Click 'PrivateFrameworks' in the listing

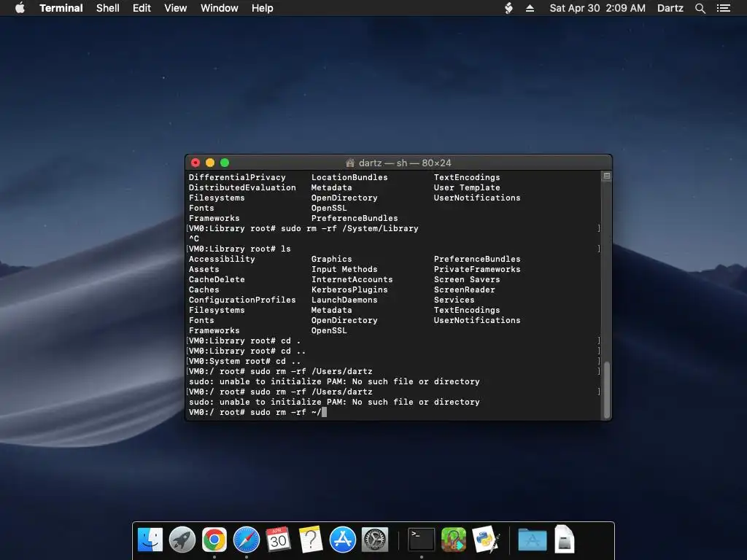pos(477,270)
